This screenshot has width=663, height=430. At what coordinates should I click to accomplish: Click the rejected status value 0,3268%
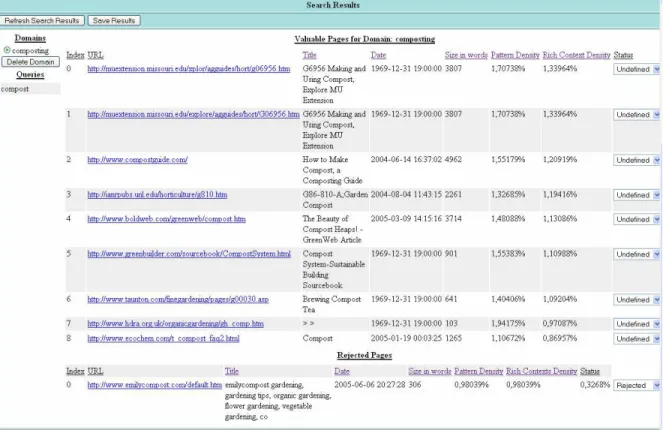pyautogui.click(x=595, y=385)
